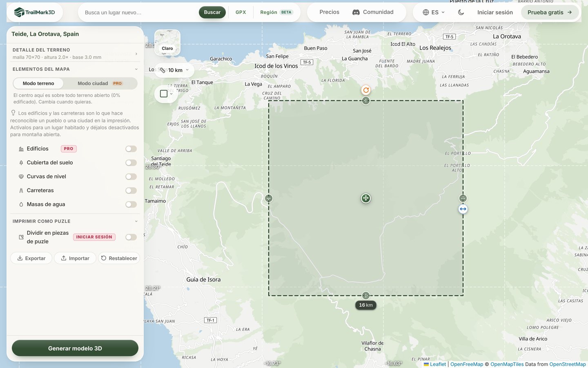Screen dimensions: 588x368
Task: Click the square selection shape icon
Action: tap(164, 94)
